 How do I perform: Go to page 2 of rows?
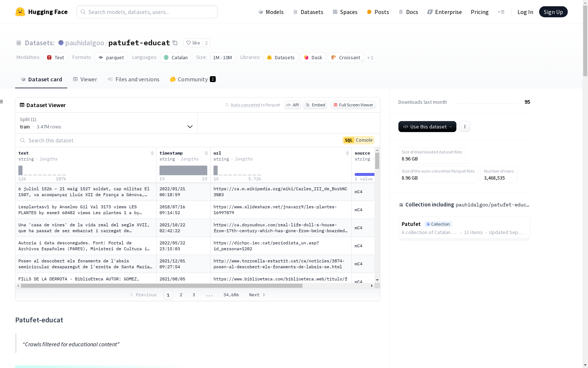(181, 295)
